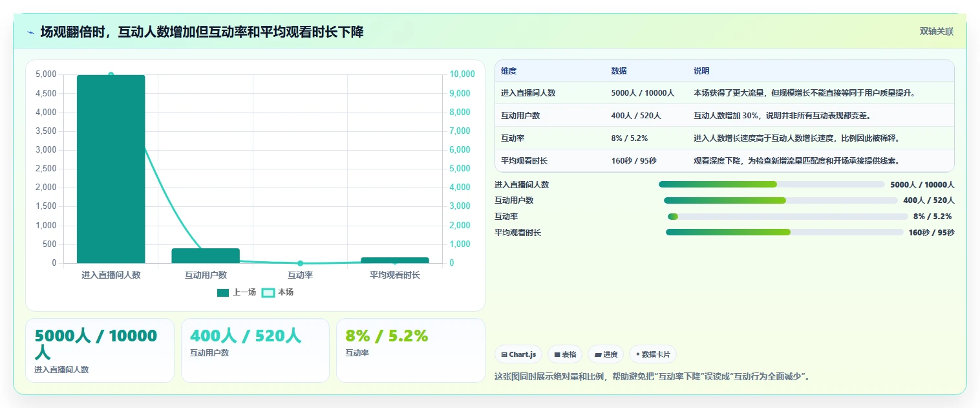This screenshot has width=980, height=408.
Task: Click the 互动用户数 bar in the chart
Action: tap(206, 255)
